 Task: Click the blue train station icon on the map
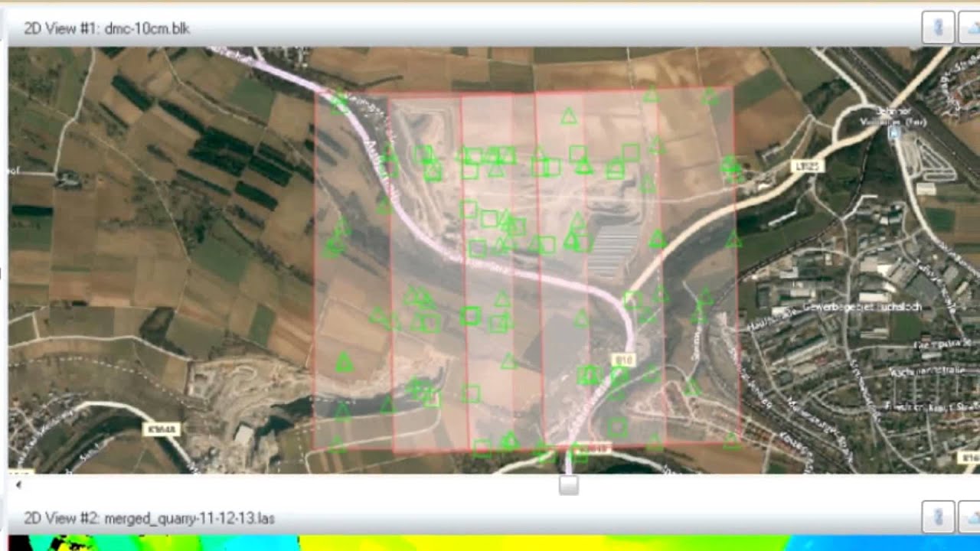click(x=895, y=133)
